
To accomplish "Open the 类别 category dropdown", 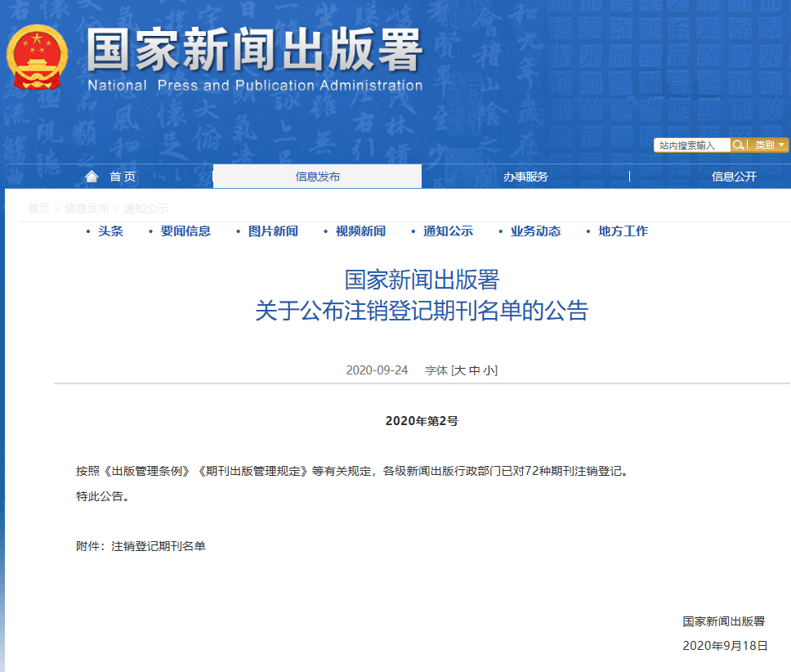I will 763,145.
